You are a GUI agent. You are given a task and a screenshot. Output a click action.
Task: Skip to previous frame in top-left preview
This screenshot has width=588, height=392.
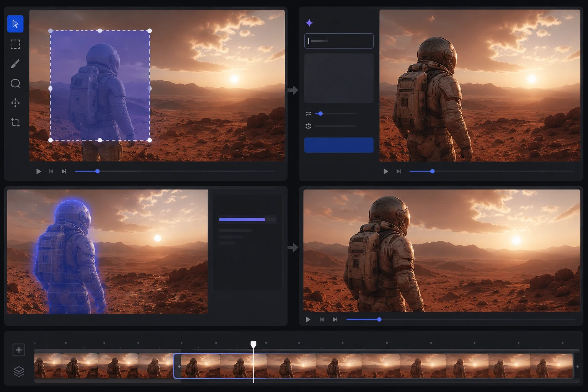[51, 171]
